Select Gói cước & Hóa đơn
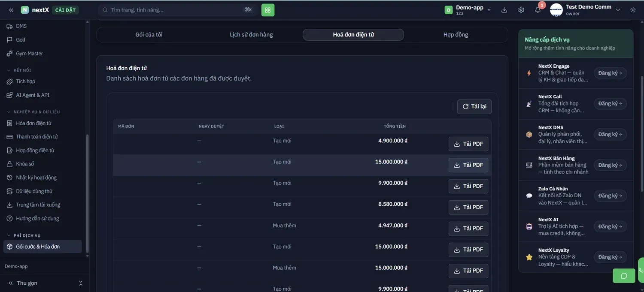The height and width of the screenshot is (292, 644). (x=43, y=247)
